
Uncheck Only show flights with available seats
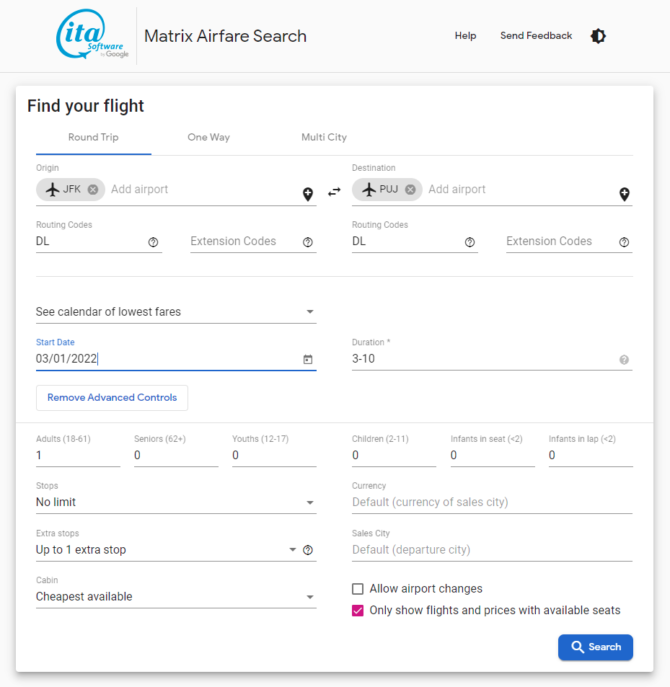(358, 610)
